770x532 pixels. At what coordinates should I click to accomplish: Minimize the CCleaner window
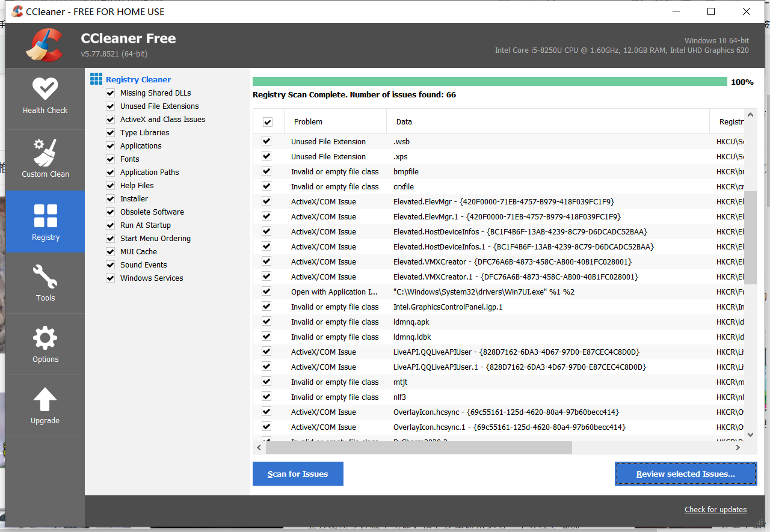(676, 11)
